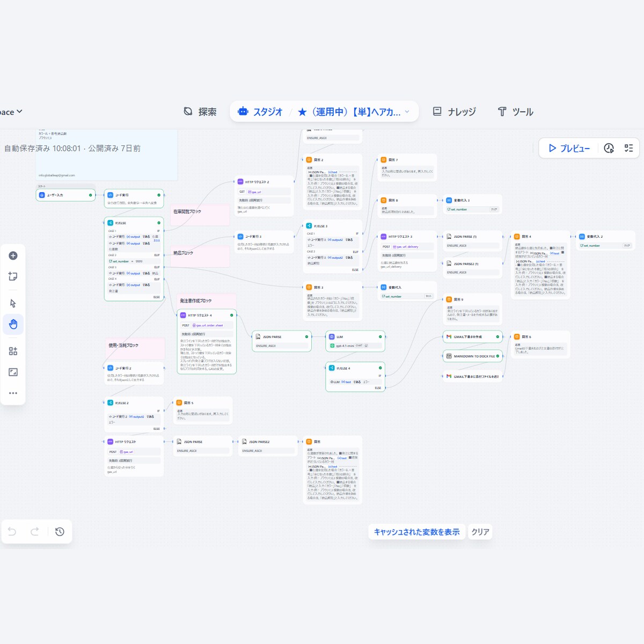Undo the last canvas change
The height and width of the screenshot is (644, 644).
pyautogui.click(x=12, y=532)
